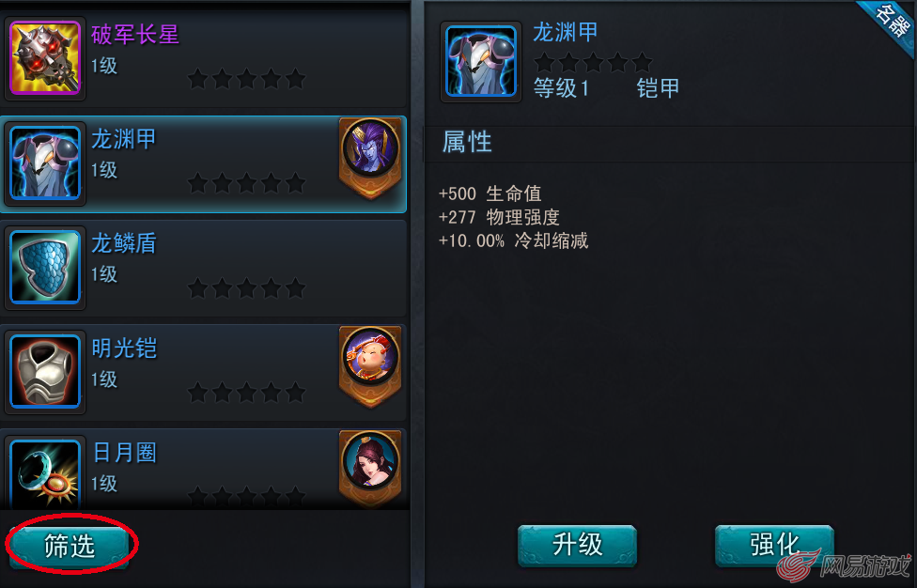Open the 龙渊甲 detail panel icon
This screenshot has width=917, height=588.
[481, 61]
